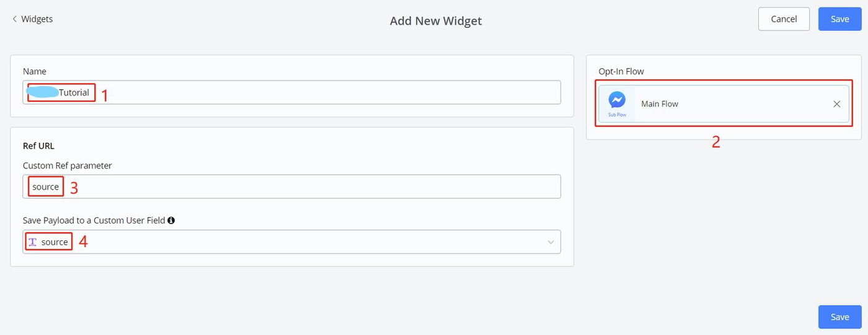Expand the dropdown arrow on the source field
This screenshot has height=335, width=868.
pyautogui.click(x=551, y=242)
